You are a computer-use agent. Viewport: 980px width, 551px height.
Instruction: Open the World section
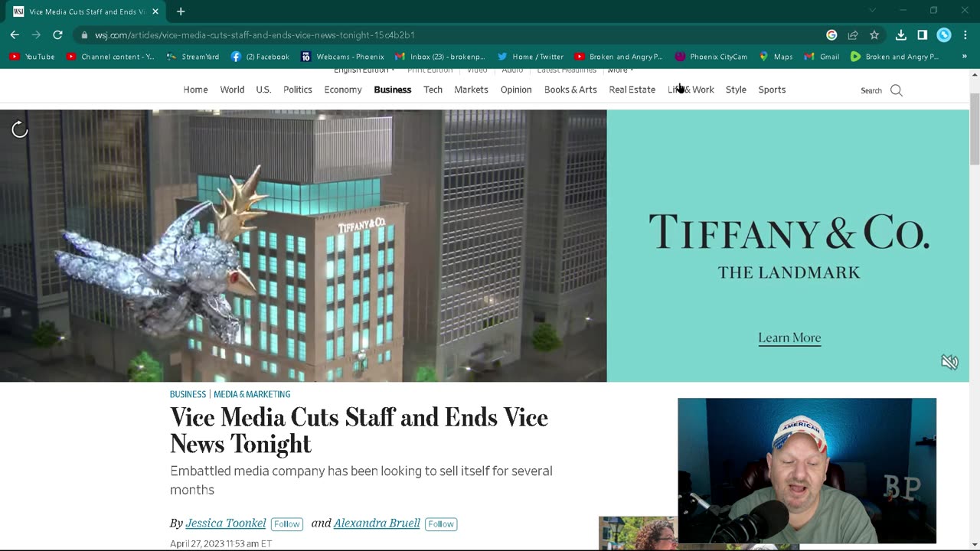click(x=232, y=90)
